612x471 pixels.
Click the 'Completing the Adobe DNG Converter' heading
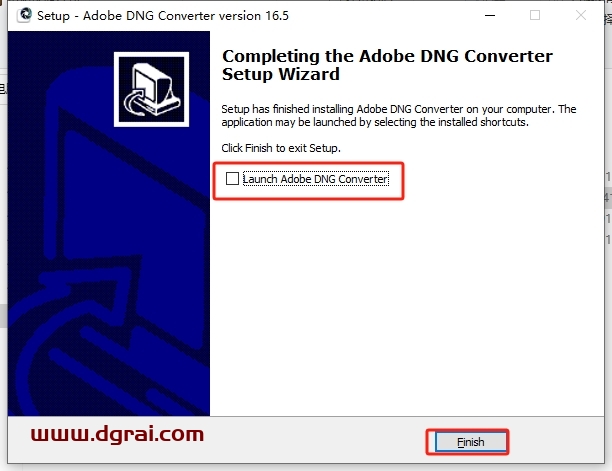[387, 56]
